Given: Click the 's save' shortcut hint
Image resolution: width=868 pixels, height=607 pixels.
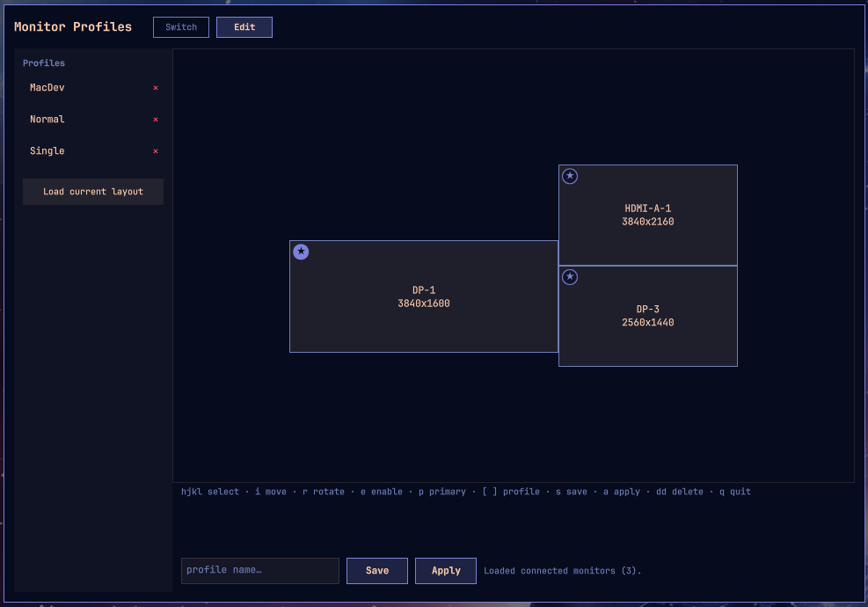Looking at the screenshot, I should (x=572, y=491).
